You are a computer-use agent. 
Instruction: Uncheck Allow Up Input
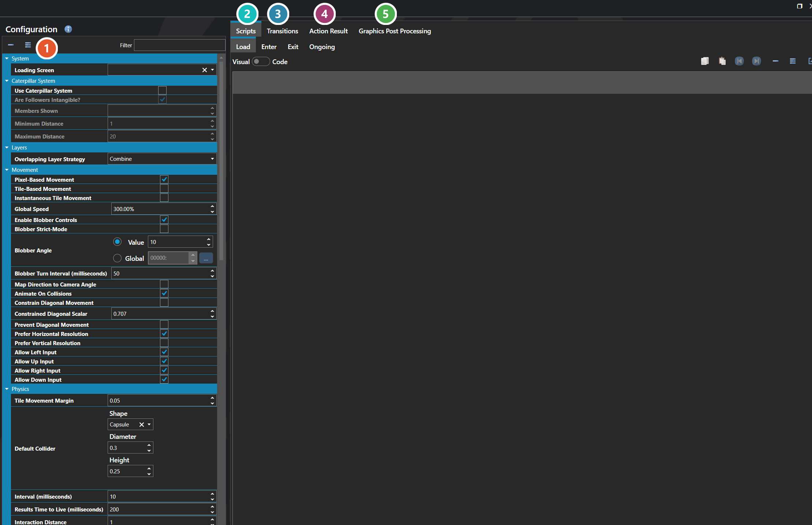pyautogui.click(x=164, y=361)
